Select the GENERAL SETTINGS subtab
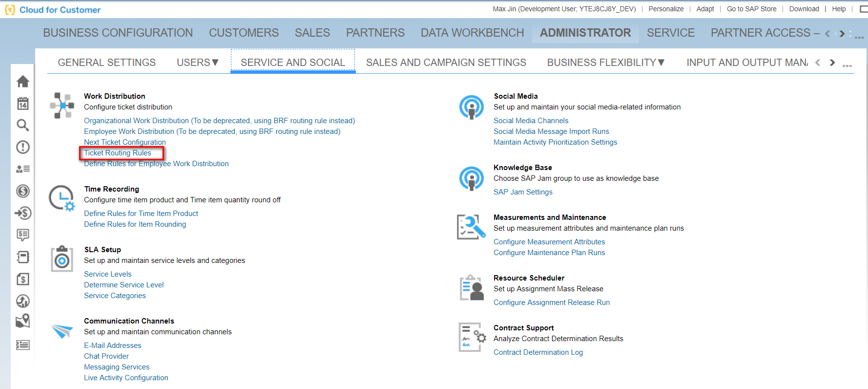This screenshot has height=389, width=868. (x=107, y=63)
